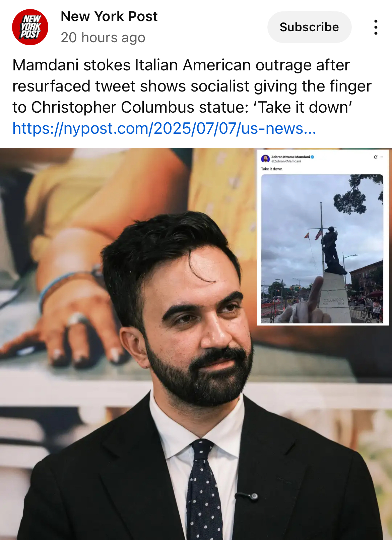This screenshot has height=540, width=392.
Task: Tap Mamdani's profile picture in the embedded tweet
Action: click(x=265, y=159)
